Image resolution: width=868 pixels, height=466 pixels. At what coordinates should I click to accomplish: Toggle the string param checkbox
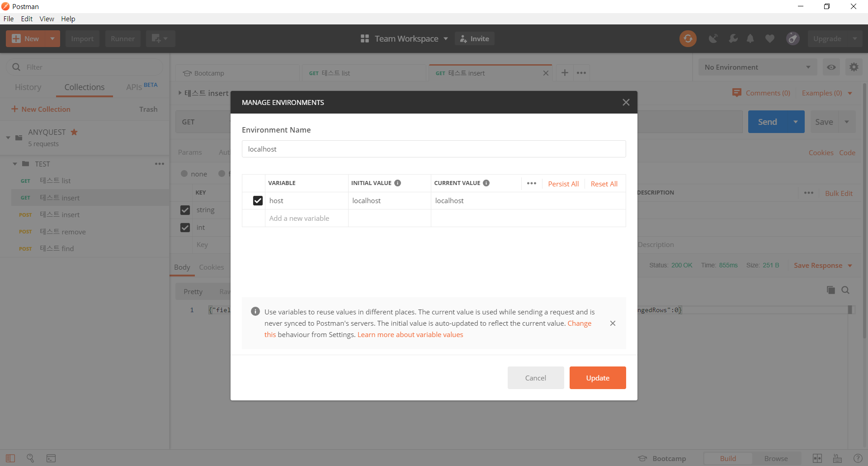point(185,210)
